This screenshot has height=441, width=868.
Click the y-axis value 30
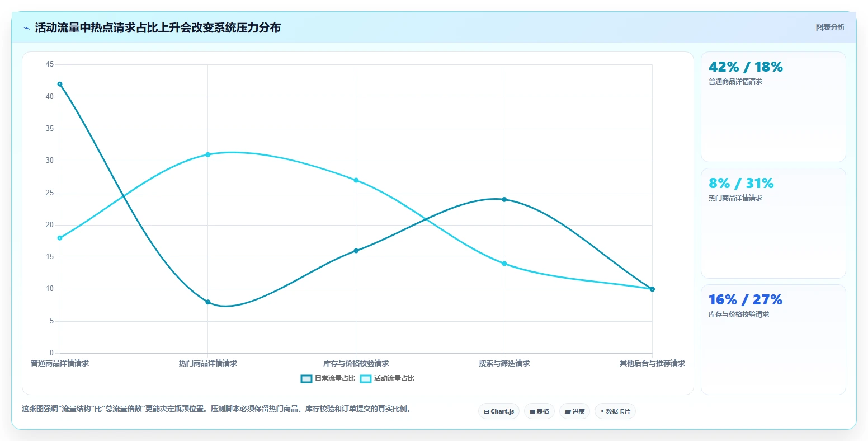50,161
